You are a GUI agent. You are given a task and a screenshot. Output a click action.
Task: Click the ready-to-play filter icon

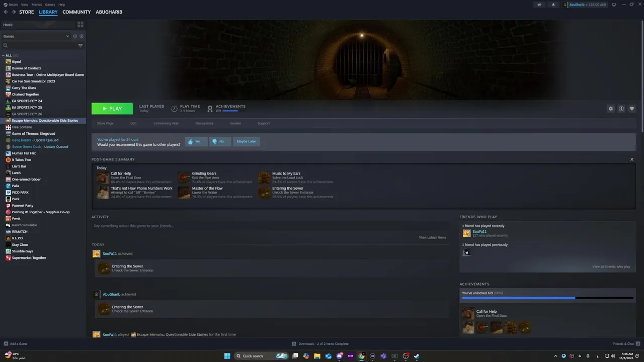pyautogui.click(x=82, y=36)
